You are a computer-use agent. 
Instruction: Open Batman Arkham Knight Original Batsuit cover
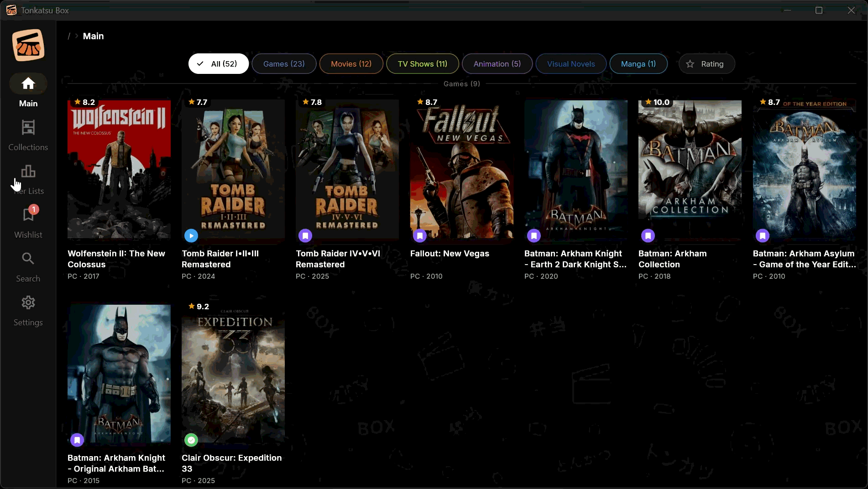(119, 374)
